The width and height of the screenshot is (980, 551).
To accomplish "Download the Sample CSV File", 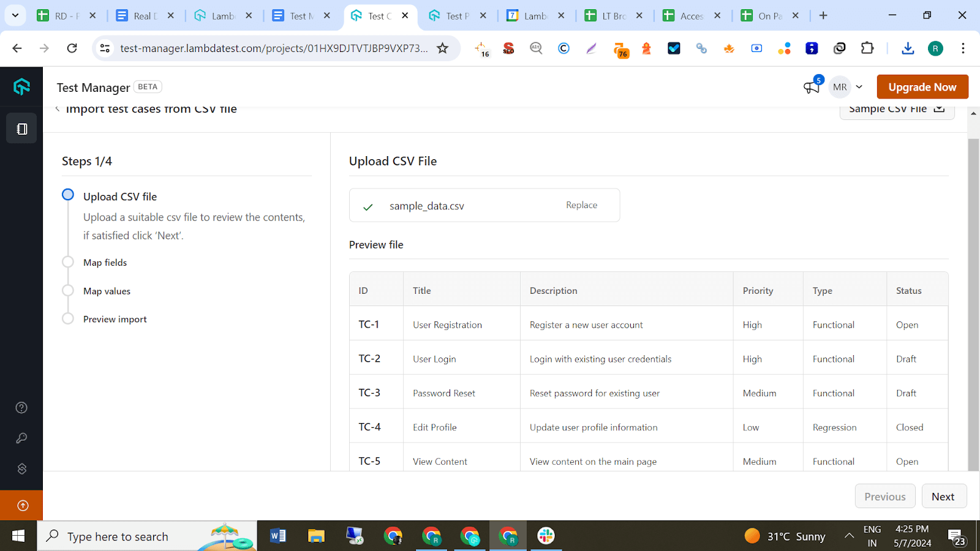I will [897, 111].
